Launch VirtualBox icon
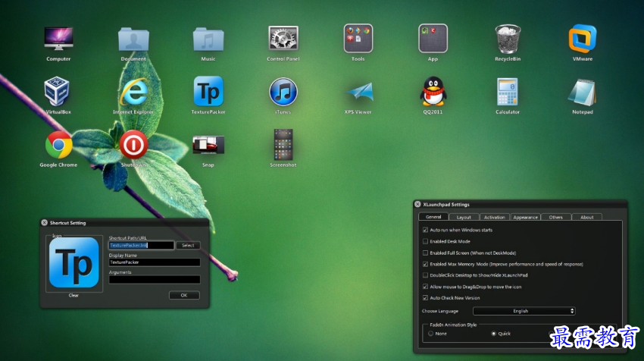The image size is (644, 361). coord(57,91)
